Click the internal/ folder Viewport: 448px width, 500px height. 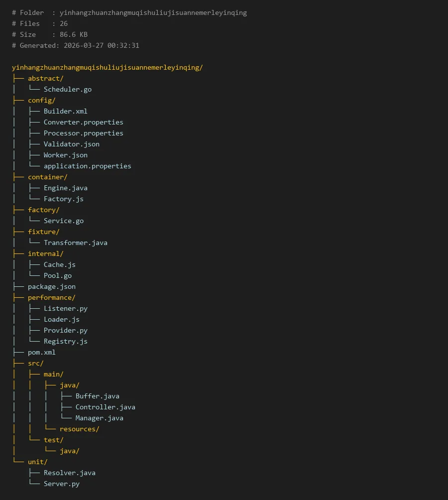click(45, 253)
